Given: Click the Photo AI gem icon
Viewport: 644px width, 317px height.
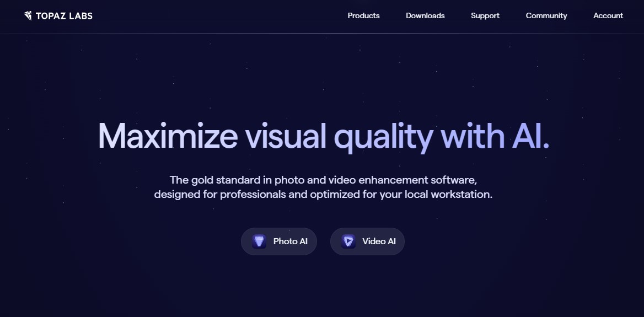Looking at the screenshot, I should click(259, 241).
